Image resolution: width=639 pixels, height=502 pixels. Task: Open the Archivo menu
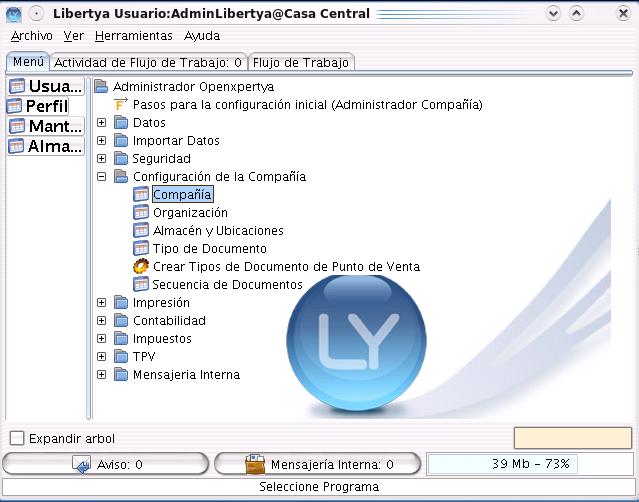31,35
